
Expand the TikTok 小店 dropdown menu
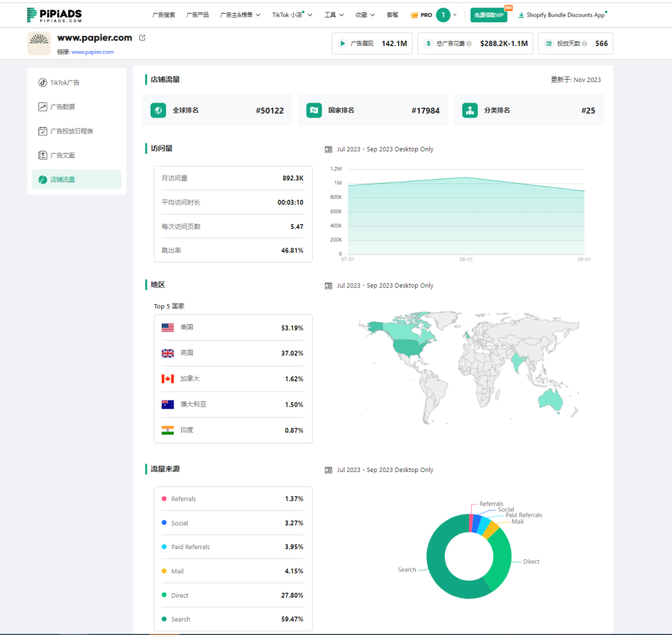[x=292, y=15]
